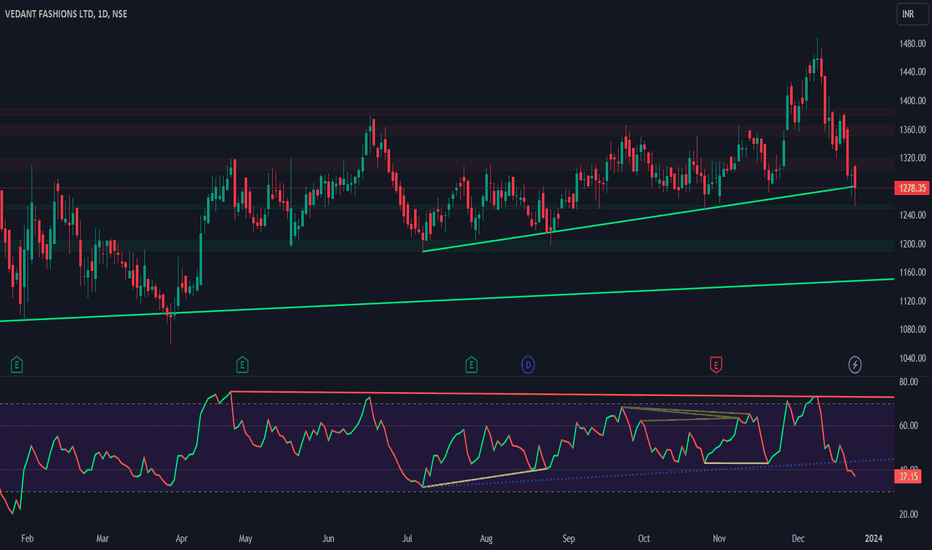Click the Apr label on the time axis
Viewport: 932px width, 550px height.
(181, 539)
